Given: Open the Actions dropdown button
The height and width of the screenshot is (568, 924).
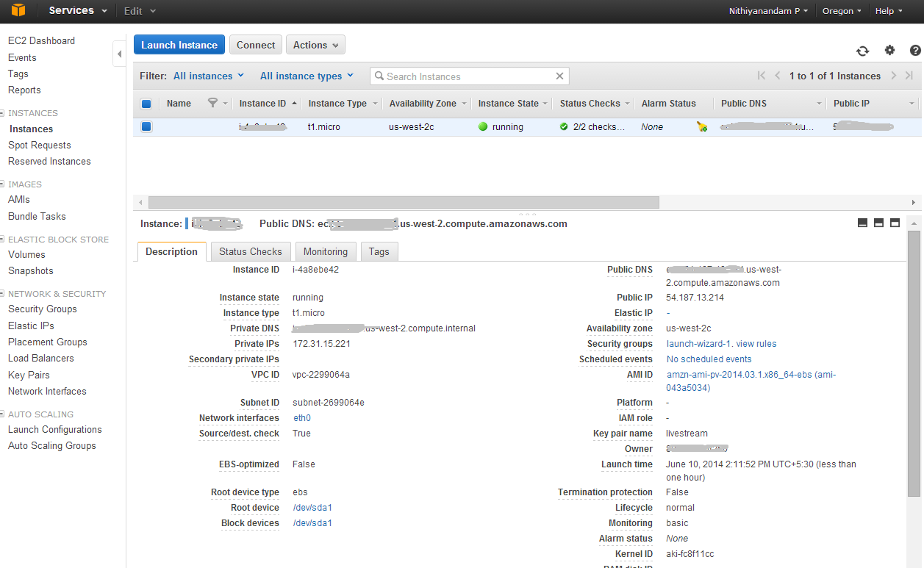Looking at the screenshot, I should [315, 45].
